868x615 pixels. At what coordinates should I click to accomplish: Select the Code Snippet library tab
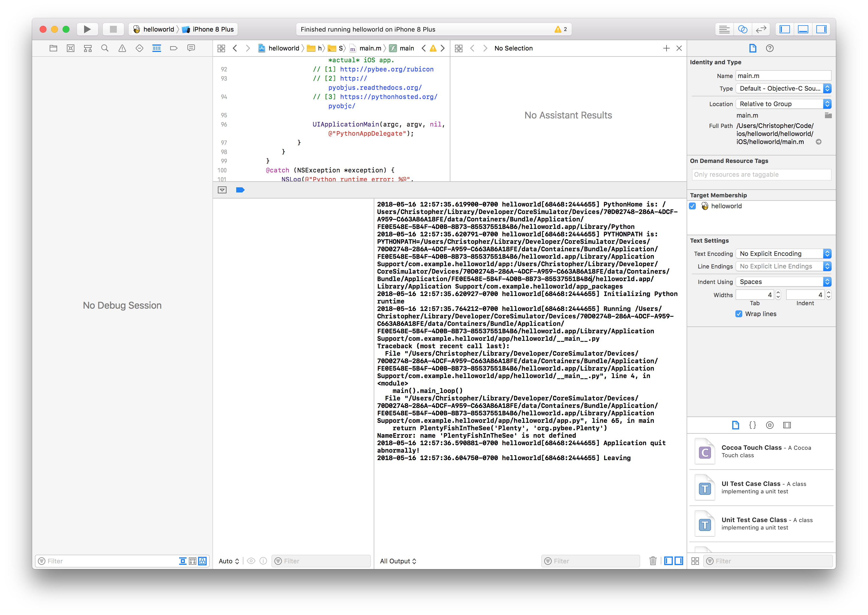coord(752,425)
